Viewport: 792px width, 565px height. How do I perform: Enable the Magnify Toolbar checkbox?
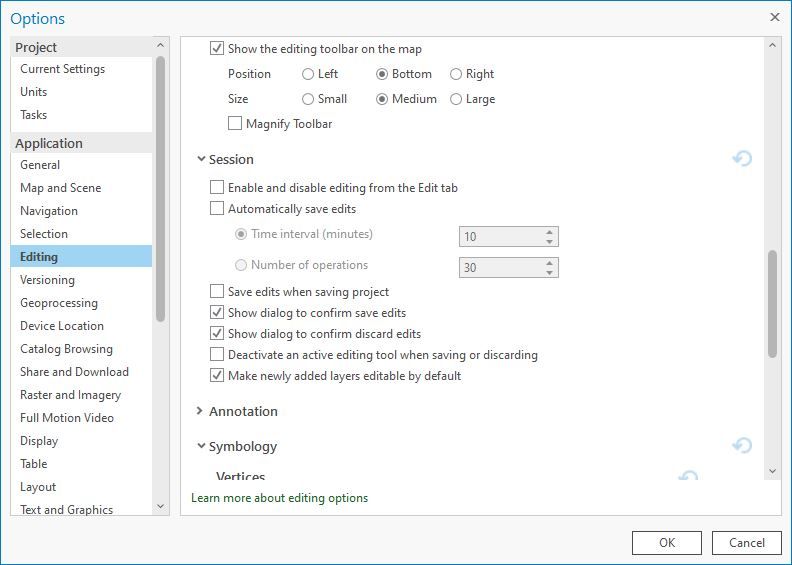235,123
